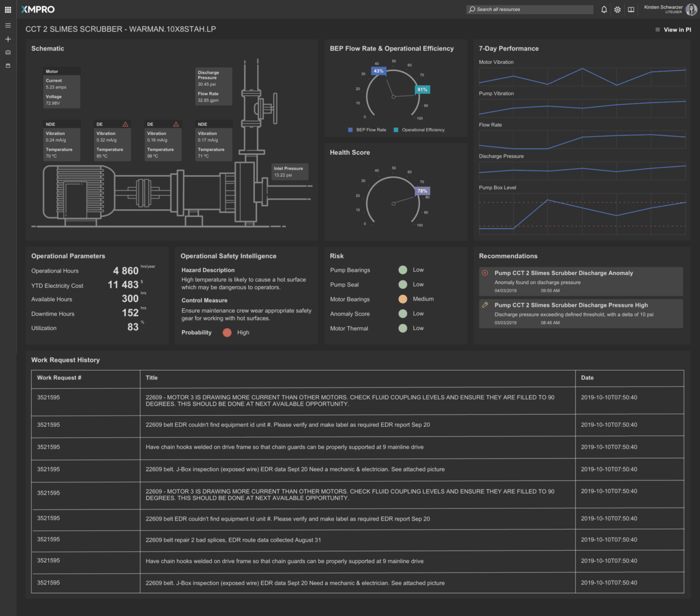Click Kirsten Schwarzer's profile avatar
The height and width of the screenshot is (616, 700).
pos(691,10)
